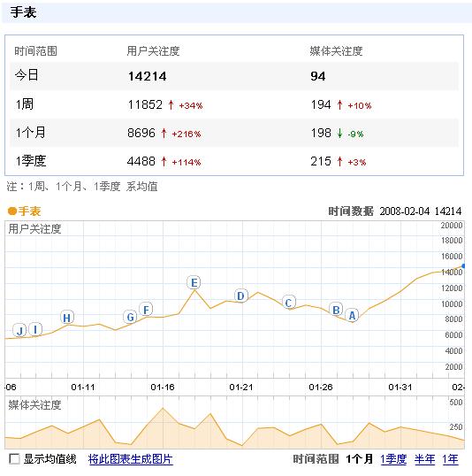This screenshot has height=476, width=472.
Task: Select the peak news marker E
Action: pos(194,282)
